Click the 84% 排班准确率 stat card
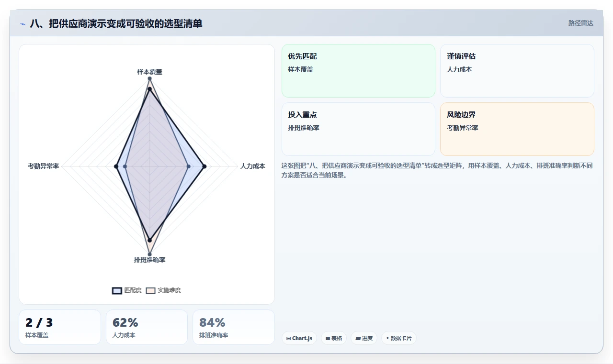Viewport: 613px width, 364px height. click(x=234, y=327)
